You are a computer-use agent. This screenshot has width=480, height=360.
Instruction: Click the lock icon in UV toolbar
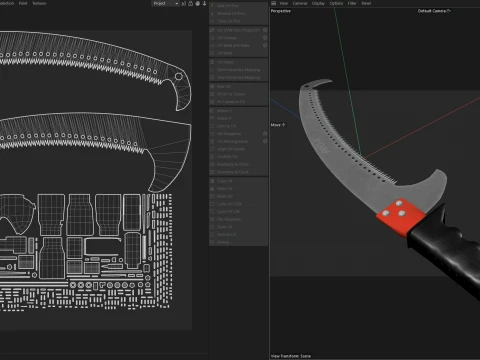(x=190, y=3)
